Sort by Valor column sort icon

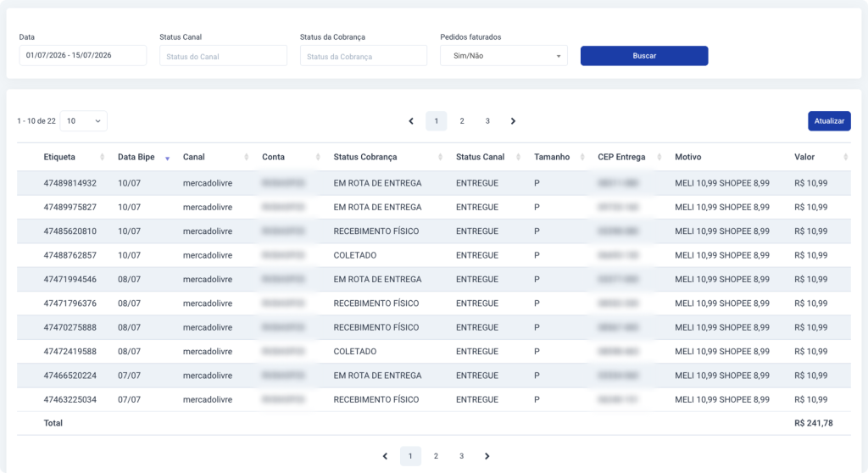pyautogui.click(x=845, y=158)
